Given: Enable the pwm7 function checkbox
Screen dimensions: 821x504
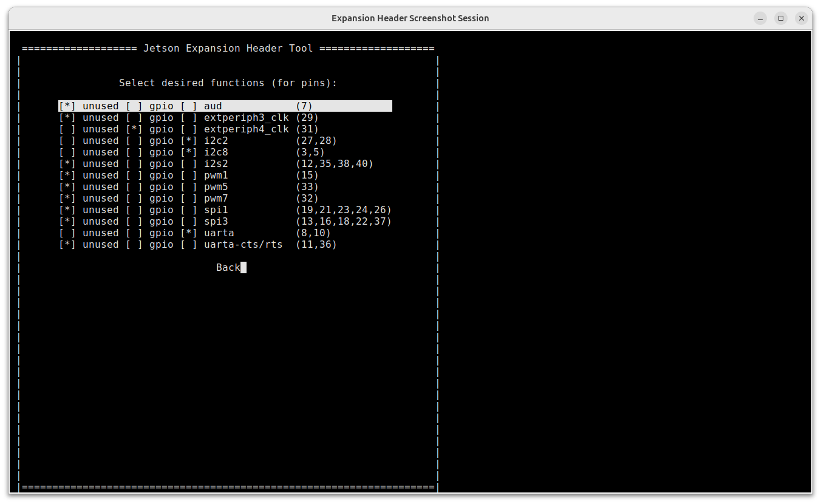Looking at the screenshot, I should (x=189, y=199).
